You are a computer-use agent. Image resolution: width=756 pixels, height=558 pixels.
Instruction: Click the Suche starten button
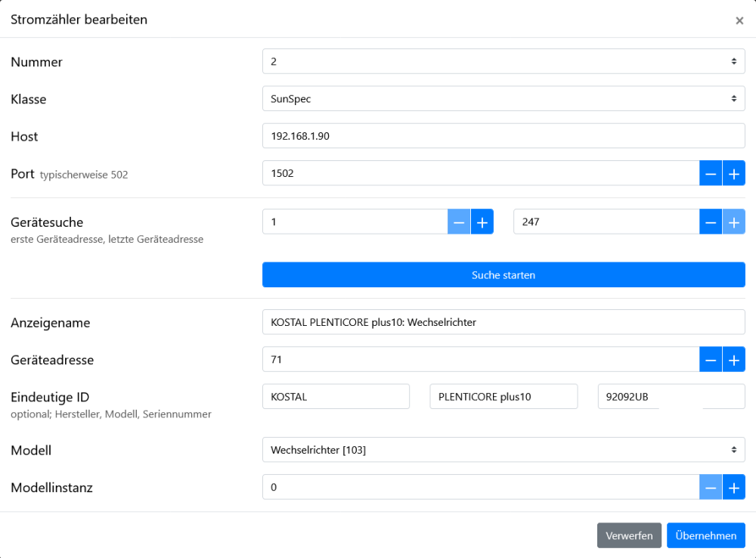503,275
